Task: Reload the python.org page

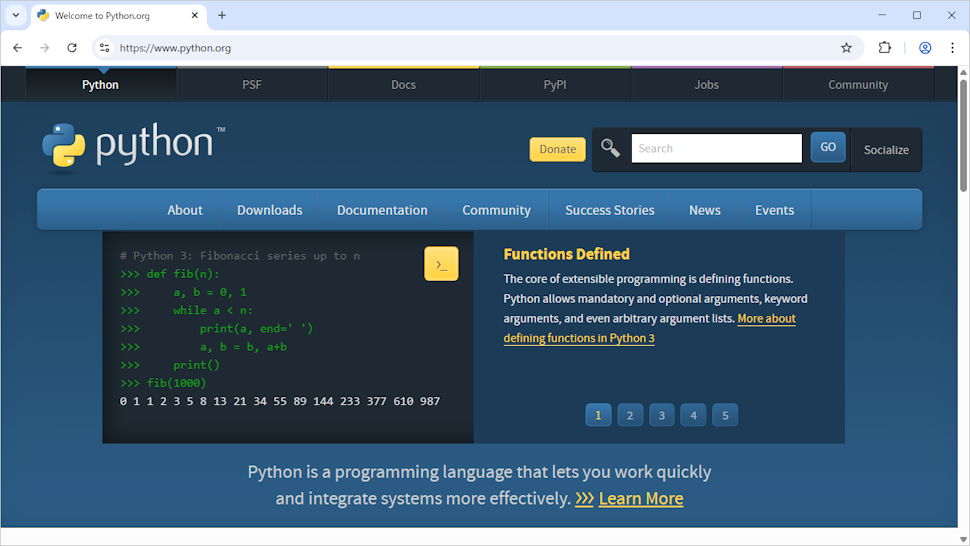Action: (72, 48)
